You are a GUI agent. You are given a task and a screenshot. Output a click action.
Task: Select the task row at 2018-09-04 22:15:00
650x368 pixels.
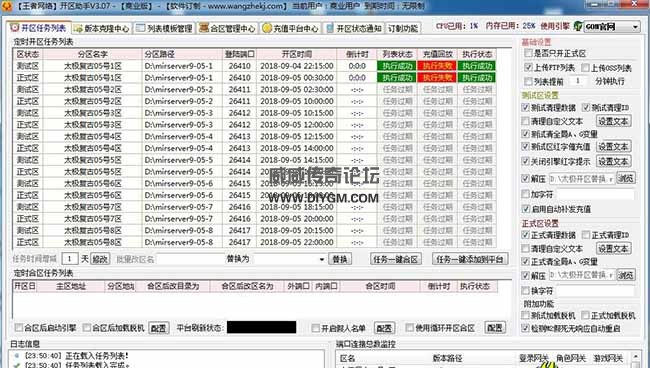pos(255,66)
